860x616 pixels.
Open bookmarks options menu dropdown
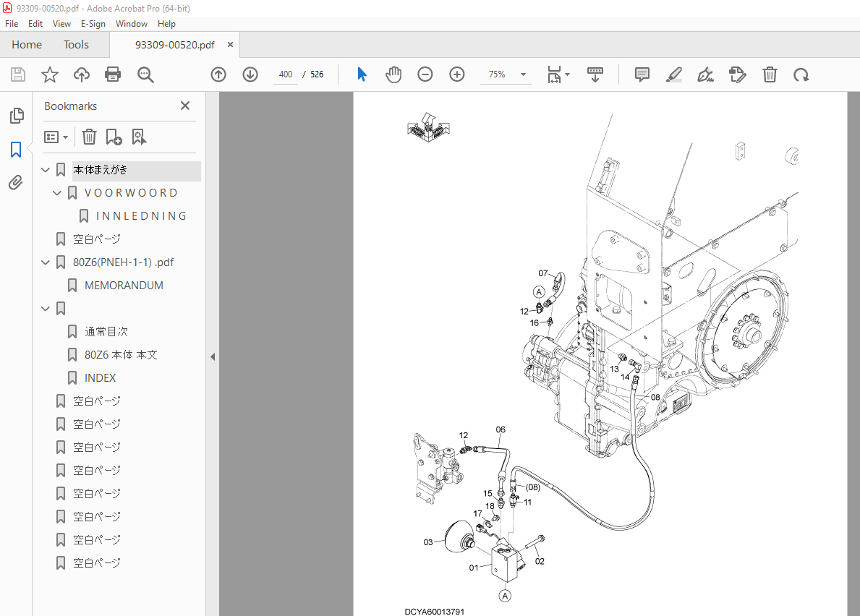56,137
